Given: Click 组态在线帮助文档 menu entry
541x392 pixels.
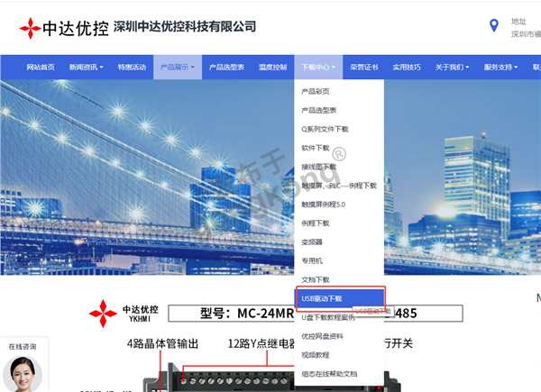Looking at the screenshot, I should (x=329, y=374).
